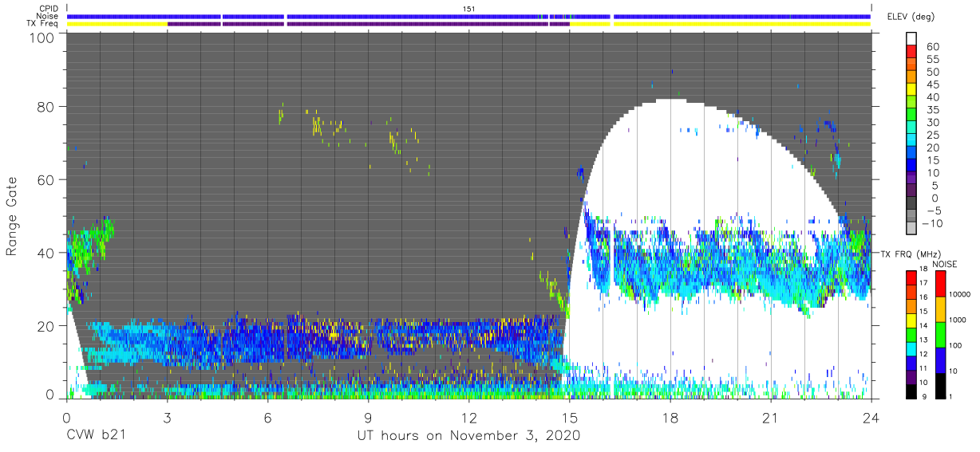Select the red top segment of NOISE bar
This screenshot has height=452, width=980.
point(940,283)
